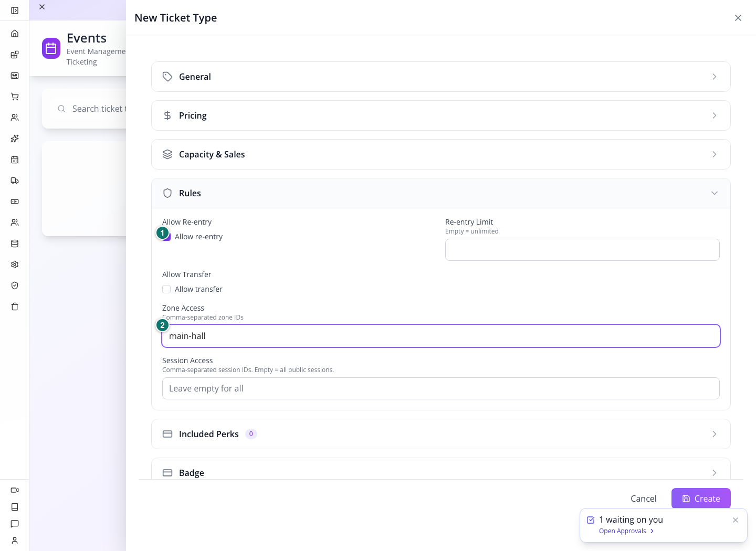Open the video camera icon in sidebar
The width and height of the screenshot is (756, 551).
click(x=15, y=490)
